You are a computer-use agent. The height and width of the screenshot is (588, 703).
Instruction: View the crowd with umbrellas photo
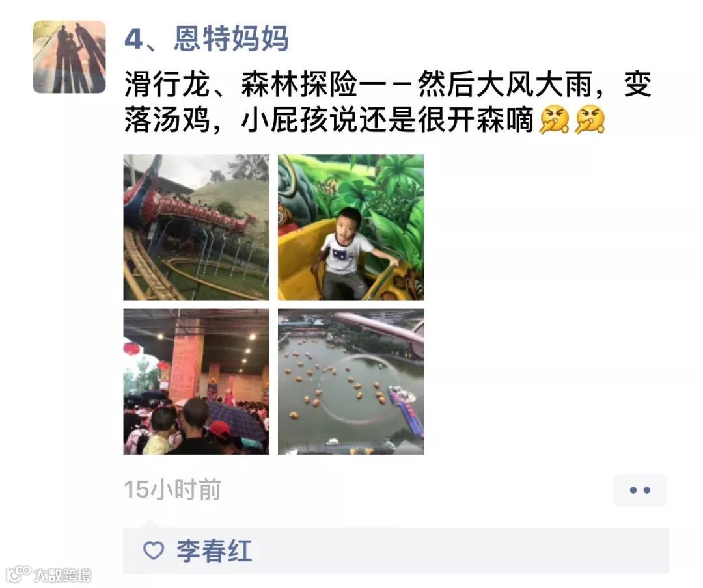197,381
